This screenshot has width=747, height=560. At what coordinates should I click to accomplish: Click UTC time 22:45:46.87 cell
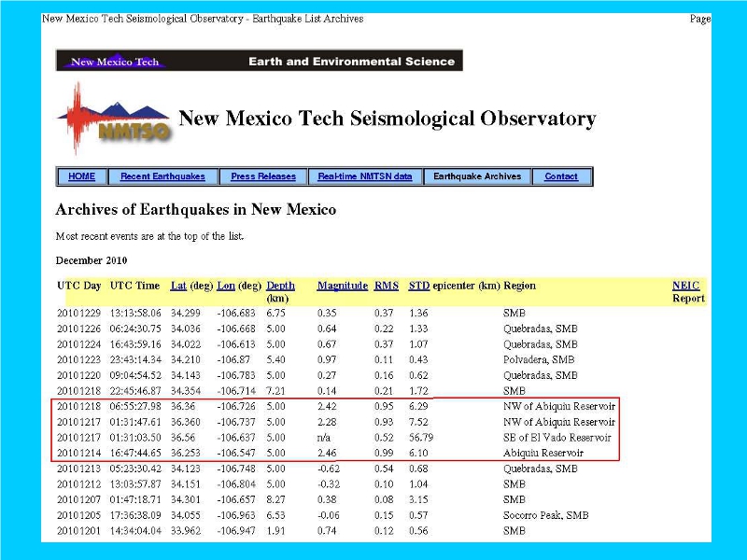(x=135, y=391)
